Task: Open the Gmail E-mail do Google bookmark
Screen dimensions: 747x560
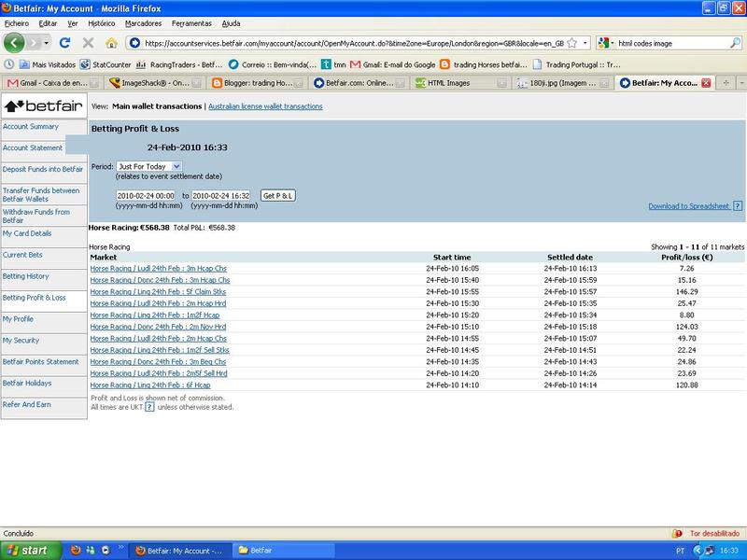Action: [x=393, y=64]
